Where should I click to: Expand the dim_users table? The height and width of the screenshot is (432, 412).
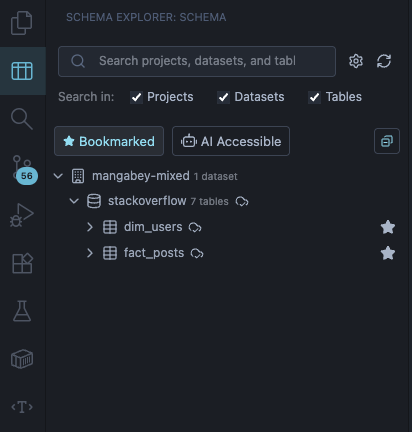coord(90,227)
